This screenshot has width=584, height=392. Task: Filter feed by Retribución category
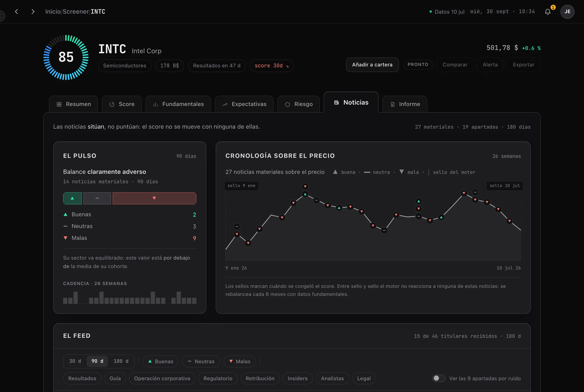[260, 379]
